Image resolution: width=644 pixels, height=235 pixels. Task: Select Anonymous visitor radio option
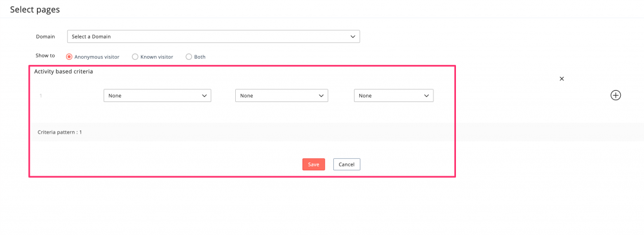click(69, 57)
